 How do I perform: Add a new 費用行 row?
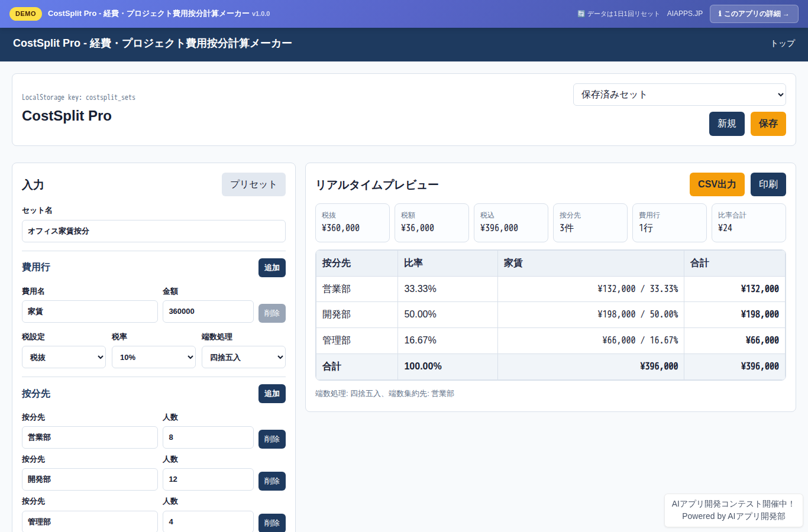272,268
